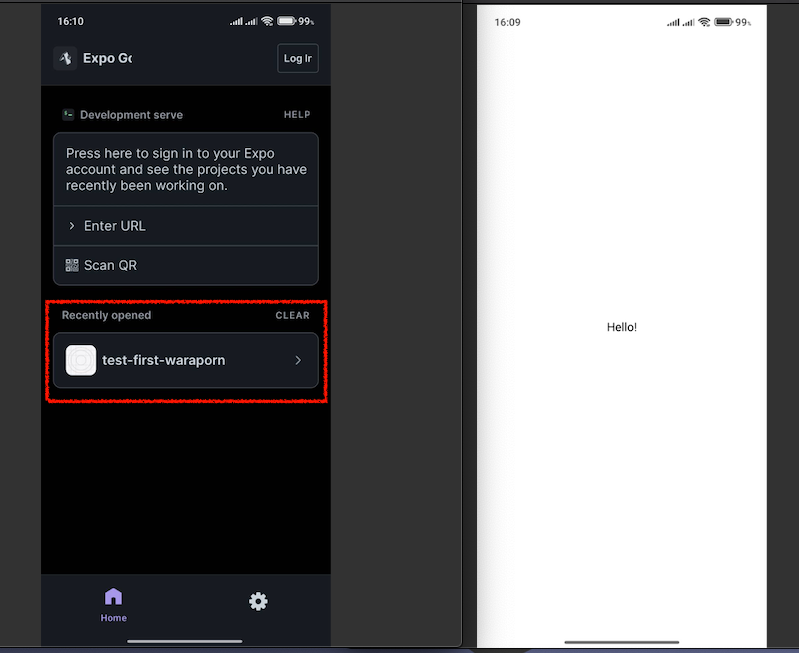This screenshot has width=799, height=653.
Task: Tap Wi-Fi icon in right phone status bar
Action: point(704,22)
